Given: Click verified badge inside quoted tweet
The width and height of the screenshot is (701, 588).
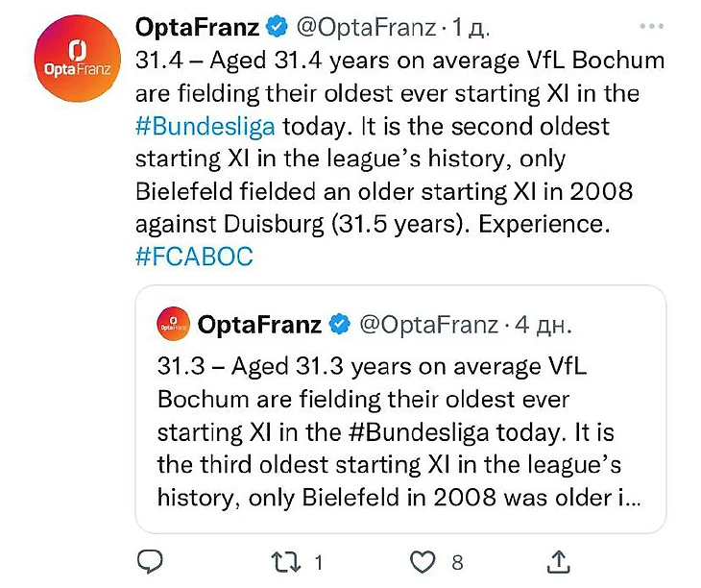Looking at the screenshot, I should coord(340,325).
